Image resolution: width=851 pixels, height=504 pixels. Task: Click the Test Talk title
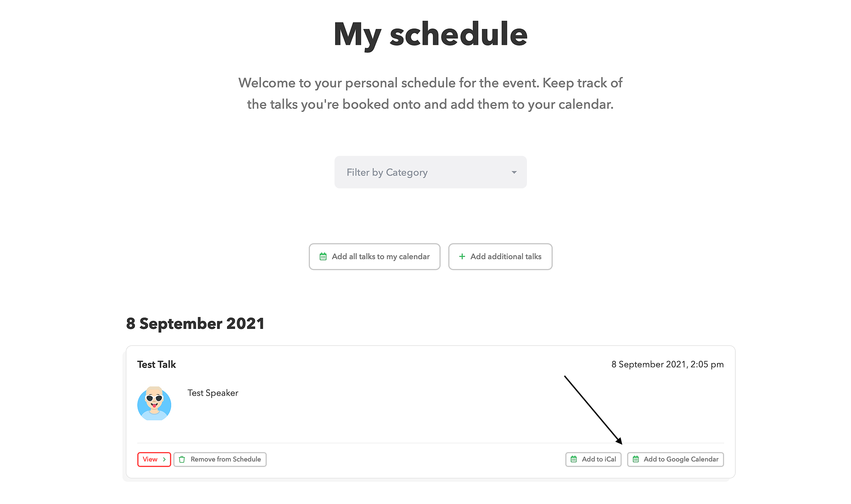[x=156, y=364]
